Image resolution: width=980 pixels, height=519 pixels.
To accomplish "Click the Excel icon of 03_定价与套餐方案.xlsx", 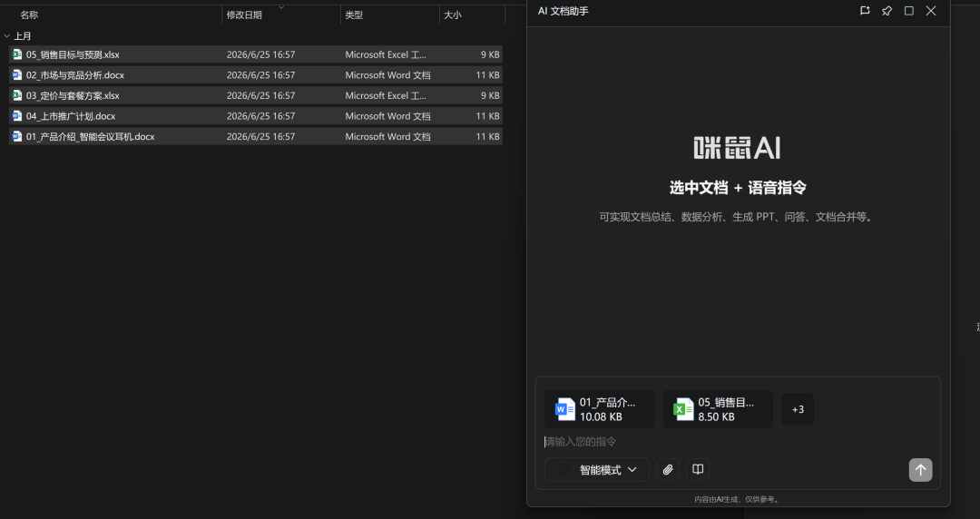I will pyautogui.click(x=17, y=95).
